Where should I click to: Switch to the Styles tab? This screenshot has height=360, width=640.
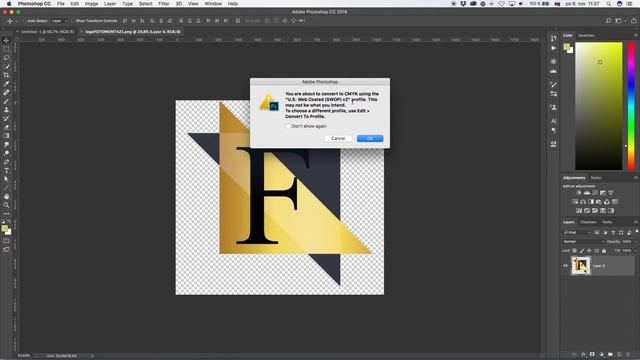point(596,178)
